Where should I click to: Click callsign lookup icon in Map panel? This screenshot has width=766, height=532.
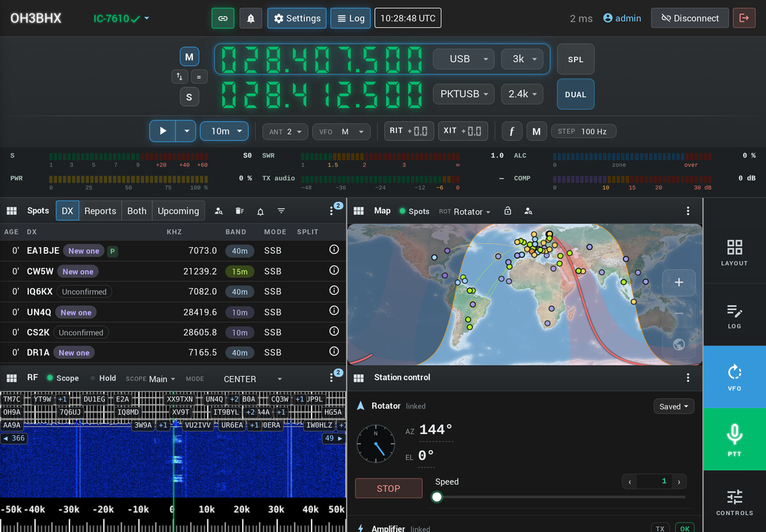click(x=529, y=211)
